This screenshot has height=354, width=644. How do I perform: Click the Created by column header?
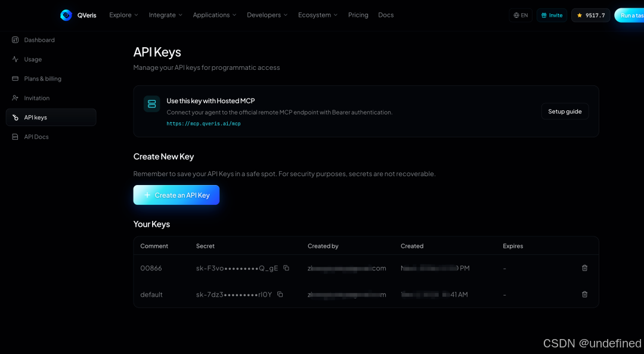(x=323, y=246)
